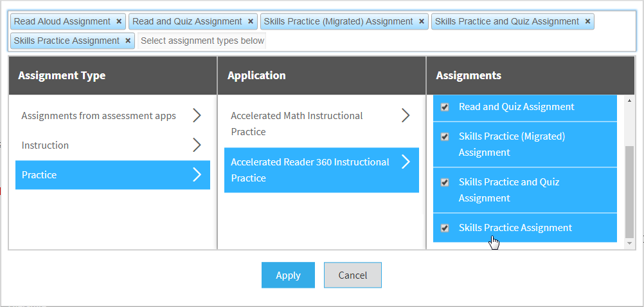Select Assignments from assessment apps type
Image resolution: width=644 pixels, height=307 pixels.
click(112, 116)
